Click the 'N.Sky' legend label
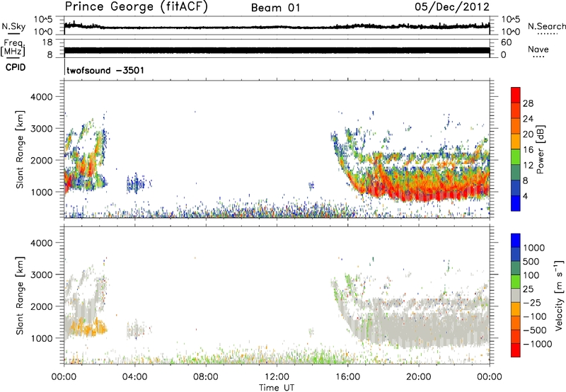The image size is (566, 392). 13,26
